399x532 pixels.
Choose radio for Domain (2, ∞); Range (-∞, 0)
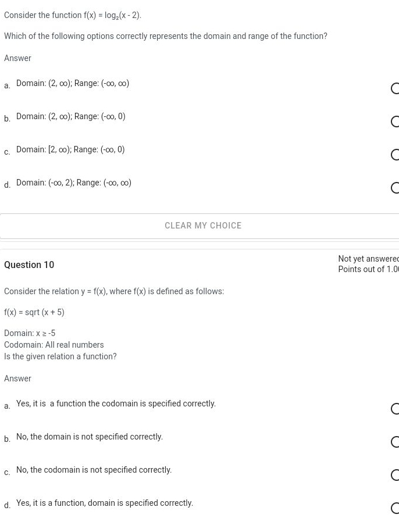click(x=395, y=122)
